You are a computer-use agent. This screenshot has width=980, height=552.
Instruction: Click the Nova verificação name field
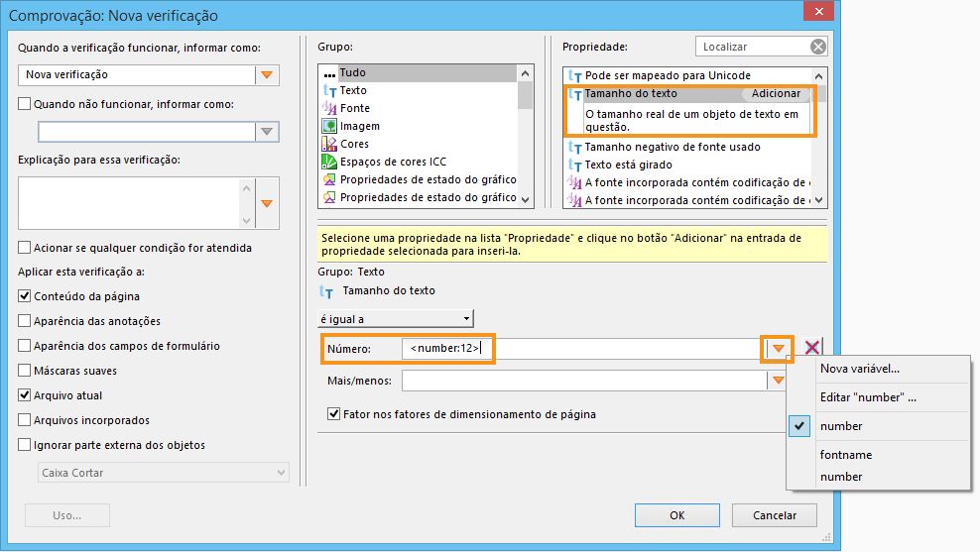[137, 75]
